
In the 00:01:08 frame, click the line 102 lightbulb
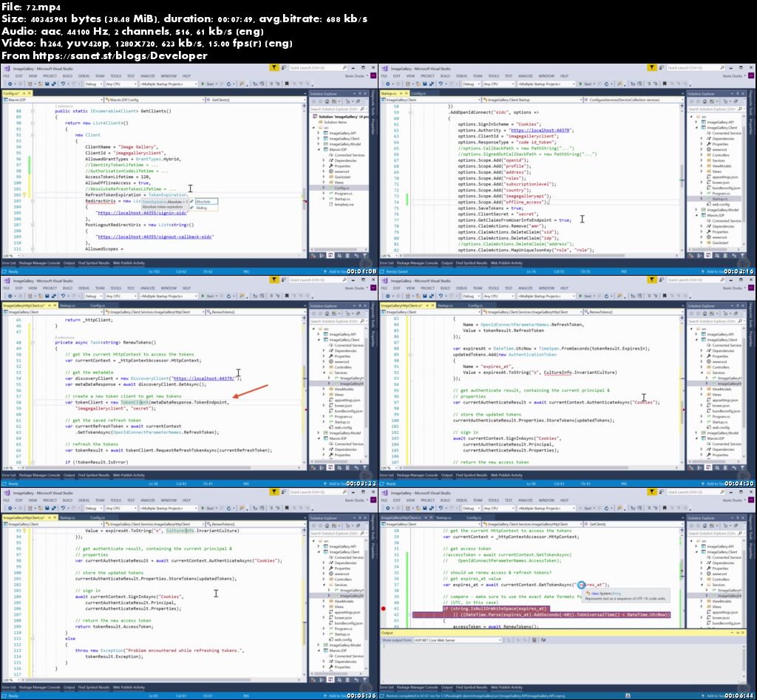(24, 195)
